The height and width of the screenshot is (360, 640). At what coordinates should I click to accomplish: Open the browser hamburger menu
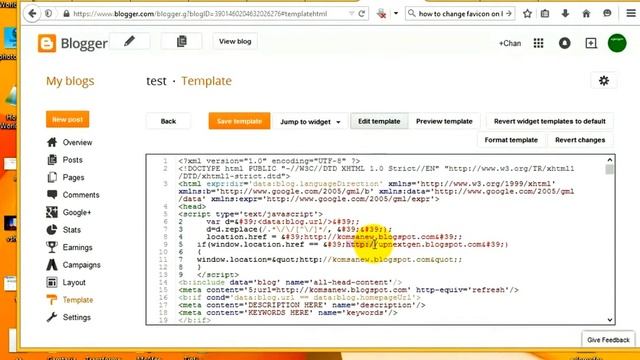pos(631,13)
